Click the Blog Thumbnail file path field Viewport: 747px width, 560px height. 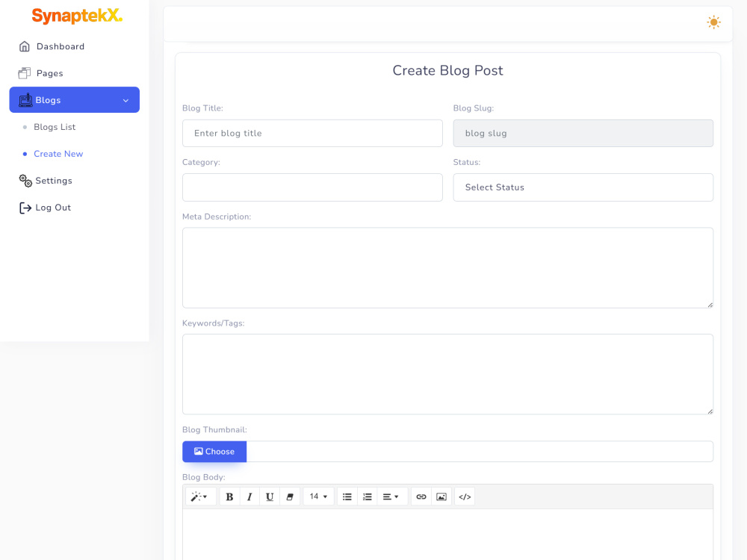coord(480,452)
